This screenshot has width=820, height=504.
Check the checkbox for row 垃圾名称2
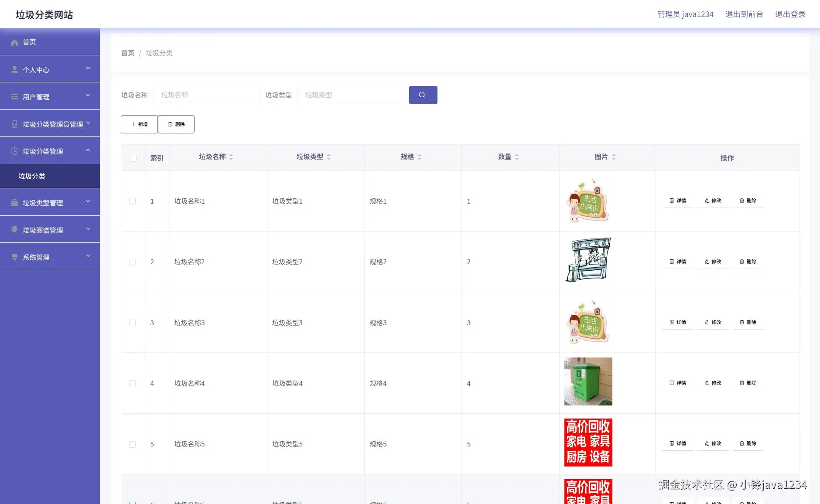click(132, 262)
